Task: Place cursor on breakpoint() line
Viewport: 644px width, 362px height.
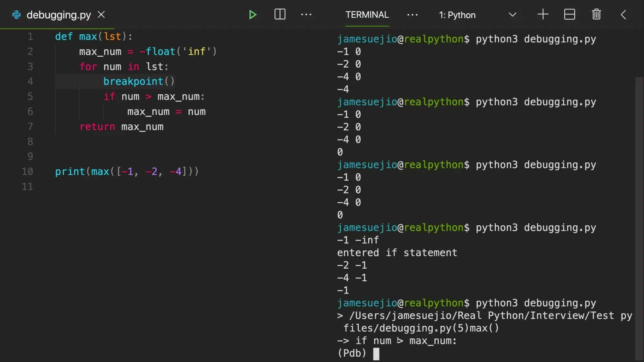Action: pyautogui.click(x=139, y=82)
